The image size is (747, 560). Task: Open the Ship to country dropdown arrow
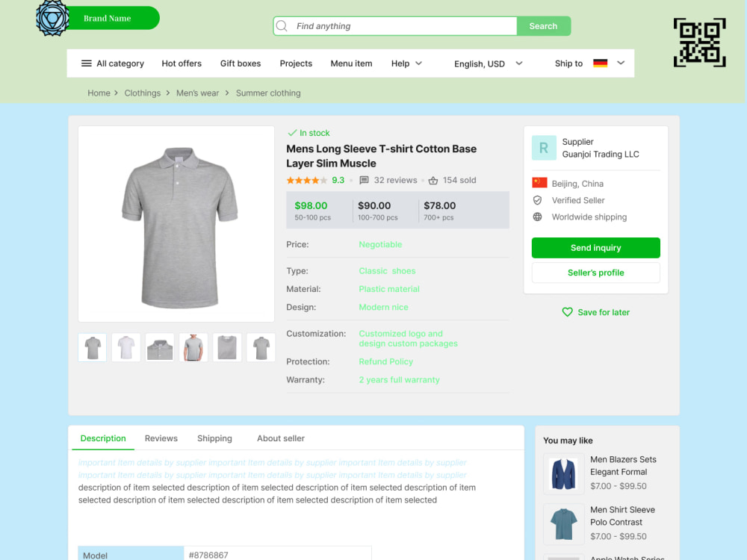click(x=621, y=63)
